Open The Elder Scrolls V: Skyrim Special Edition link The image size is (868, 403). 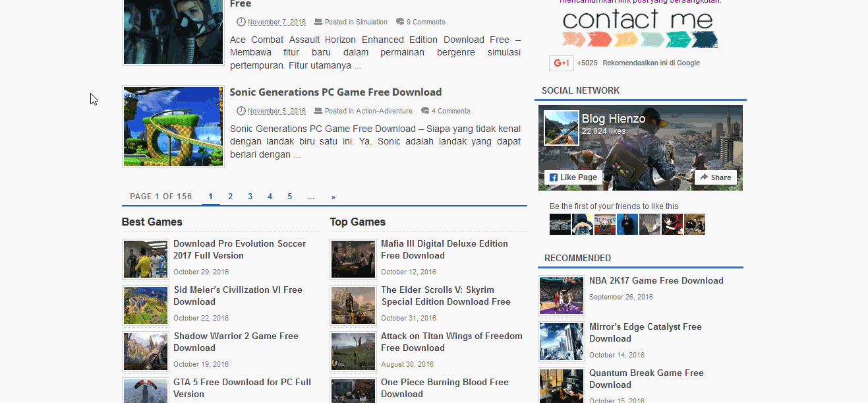pyautogui.click(x=446, y=295)
